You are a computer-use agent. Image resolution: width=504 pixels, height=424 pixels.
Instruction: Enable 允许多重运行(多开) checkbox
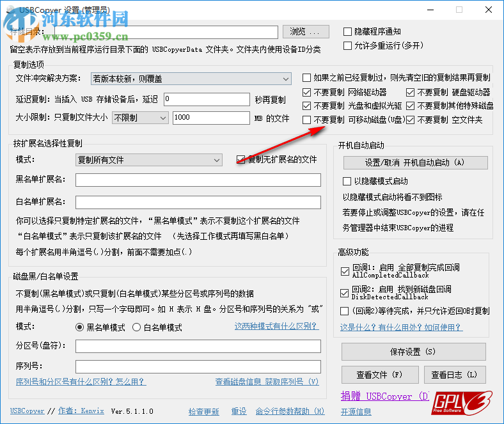[347, 45]
